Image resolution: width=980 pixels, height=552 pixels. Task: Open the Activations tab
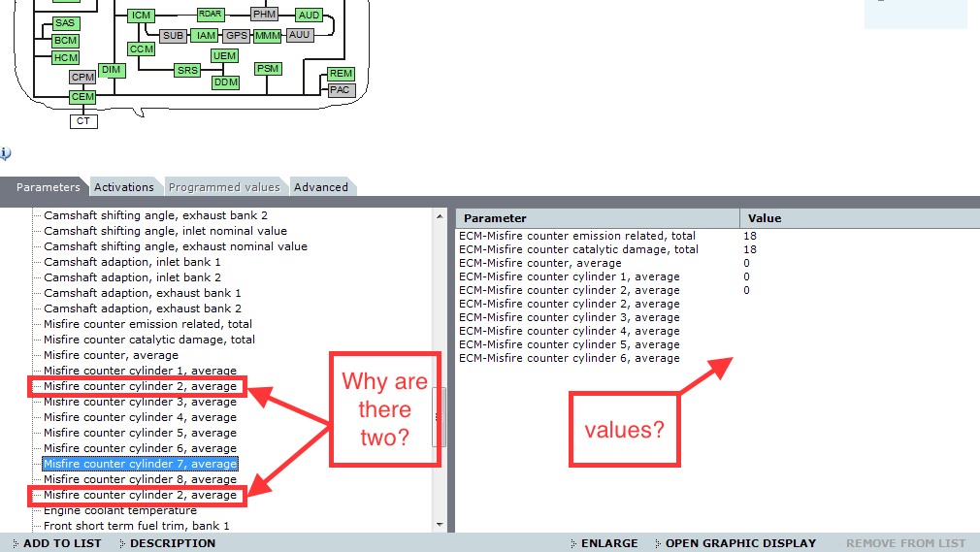click(123, 187)
